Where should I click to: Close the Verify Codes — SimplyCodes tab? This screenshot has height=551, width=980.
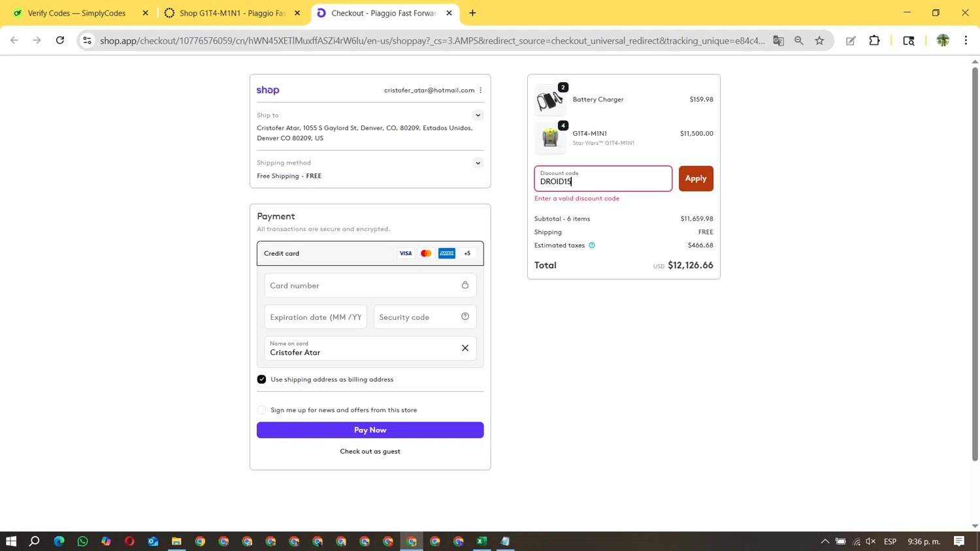click(x=145, y=13)
